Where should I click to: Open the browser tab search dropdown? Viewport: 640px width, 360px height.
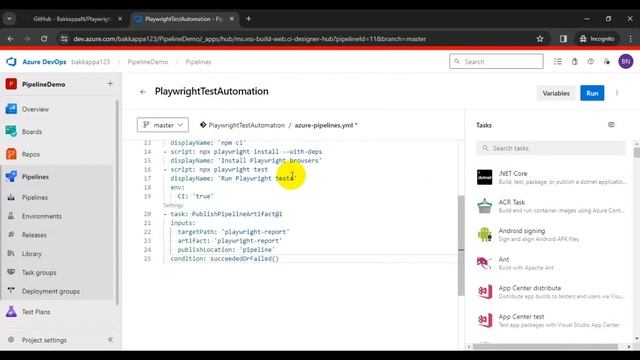pyautogui.click(x=9, y=19)
